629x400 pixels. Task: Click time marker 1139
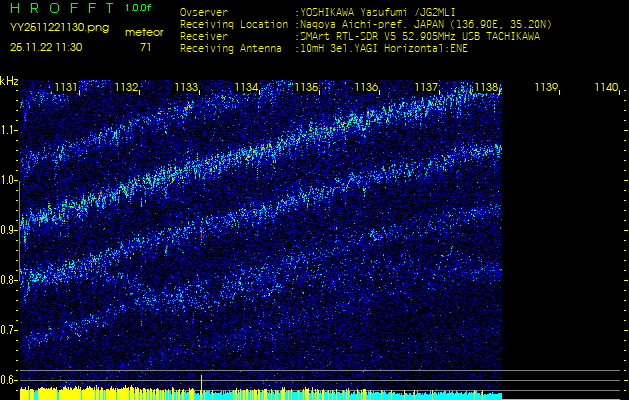tap(546, 87)
